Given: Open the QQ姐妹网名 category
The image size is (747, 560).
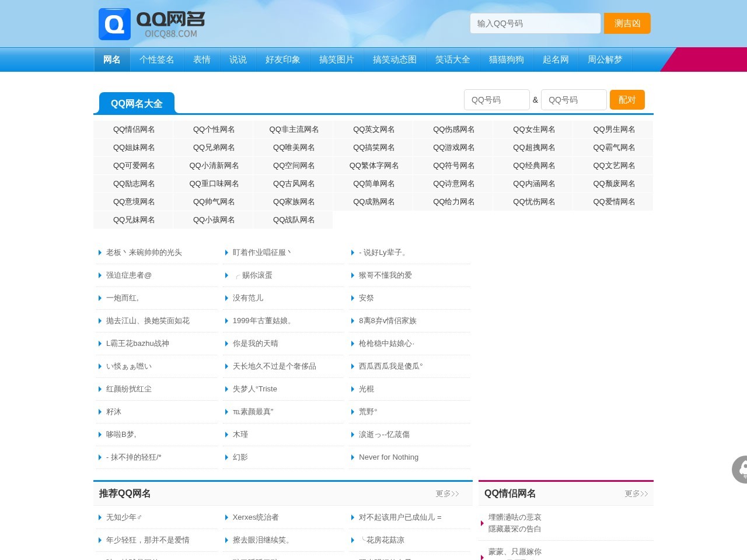Looking at the screenshot, I should 134,148.
